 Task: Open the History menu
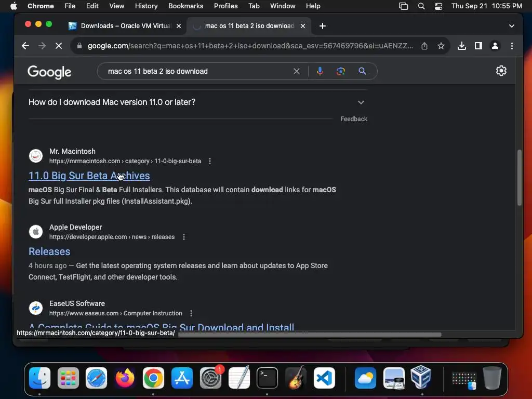(x=146, y=6)
